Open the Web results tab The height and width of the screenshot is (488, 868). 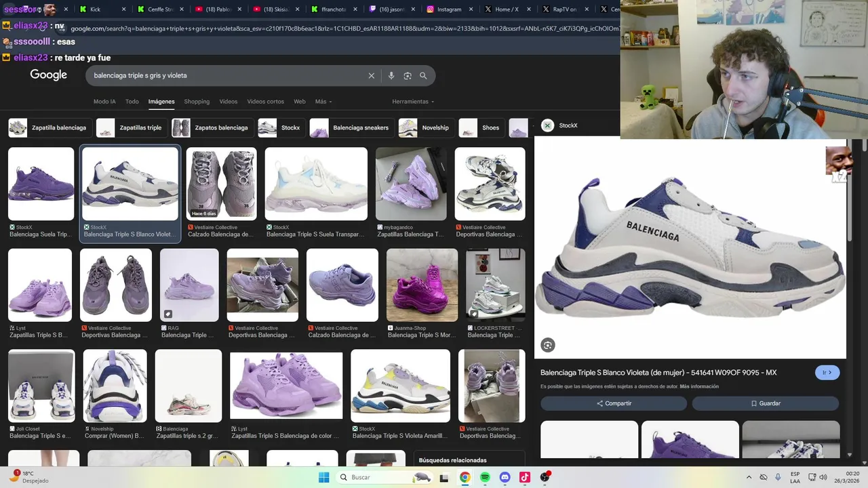click(x=300, y=102)
